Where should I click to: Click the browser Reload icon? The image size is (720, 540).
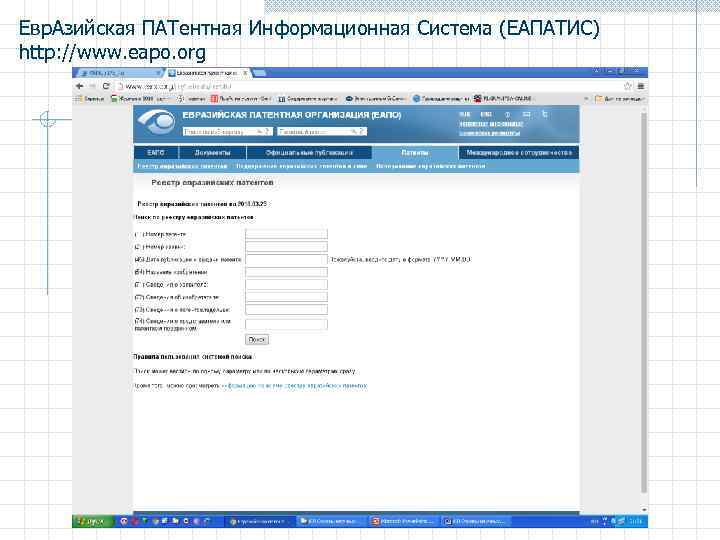106,86
